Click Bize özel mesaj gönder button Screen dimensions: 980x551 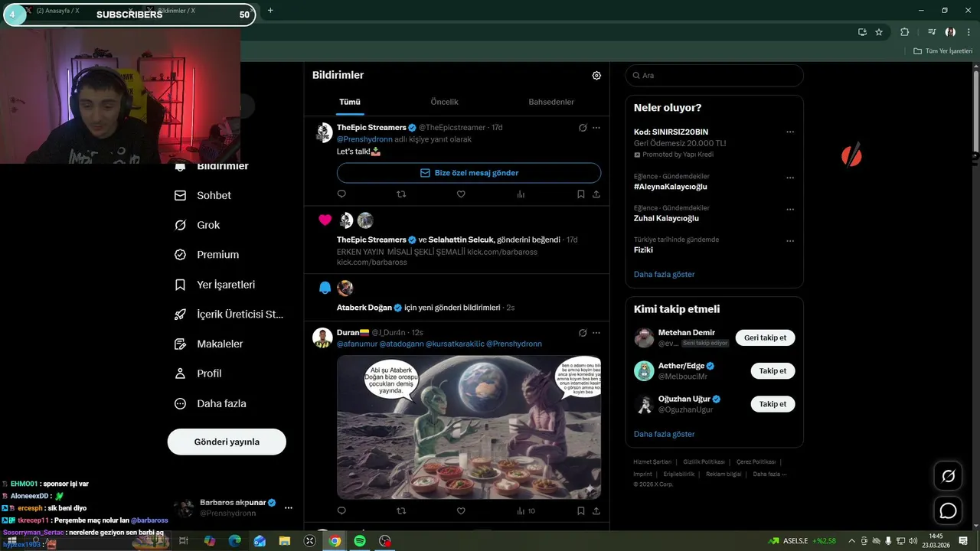[469, 173]
